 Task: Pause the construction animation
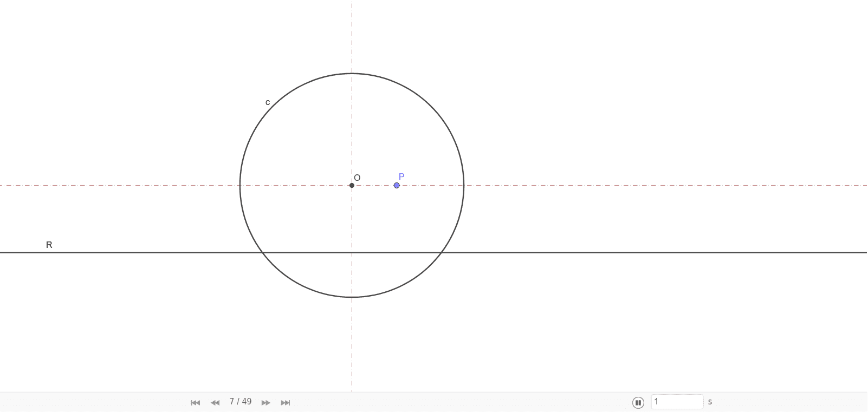click(x=638, y=402)
